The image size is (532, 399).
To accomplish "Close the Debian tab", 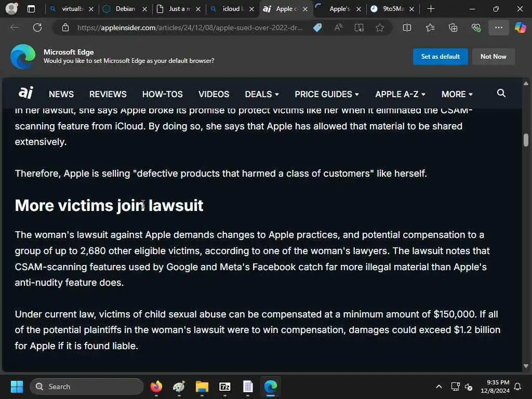I will (x=144, y=9).
